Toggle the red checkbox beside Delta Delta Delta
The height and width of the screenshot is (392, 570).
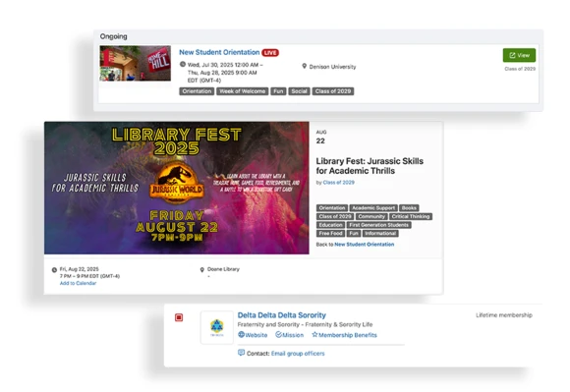(x=179, y=317)
